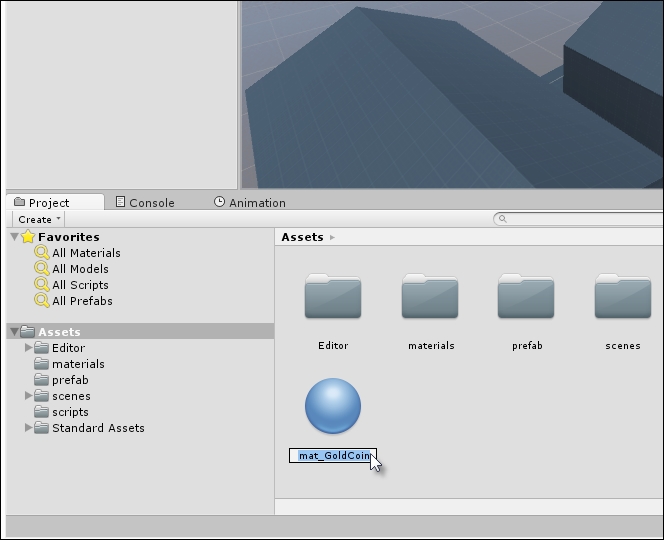Image resolution: width=664 pixels, height=540 pixels.
Task: Select the Standard Assets folder in tree
Action: coord(98,428)
